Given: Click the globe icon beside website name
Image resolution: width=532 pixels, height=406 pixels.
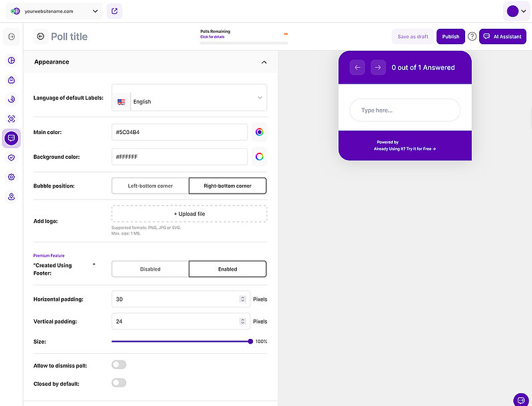Looking at the screenshot, I should coord(15,11).
